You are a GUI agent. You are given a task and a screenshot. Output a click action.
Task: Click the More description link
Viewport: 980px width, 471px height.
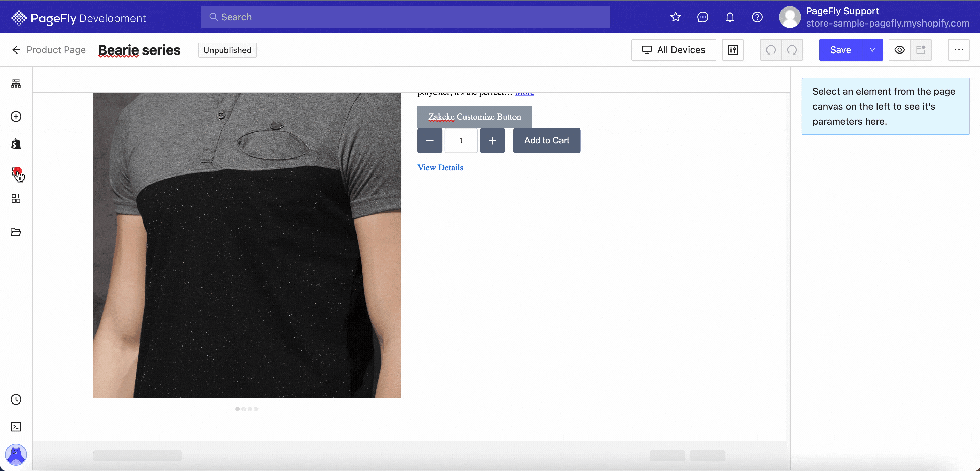point(524,93)
